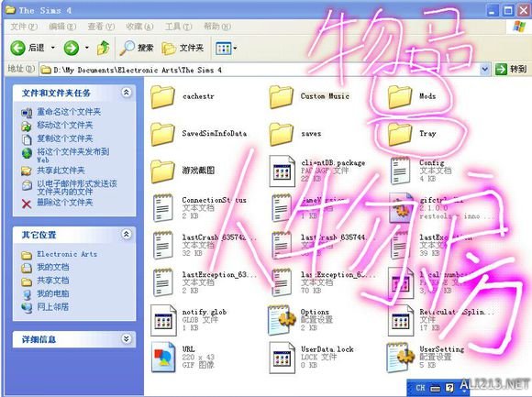This screenshot has height=397, width=532.
Task: Go to 我的文档 location
Action: tap(53, 267)
